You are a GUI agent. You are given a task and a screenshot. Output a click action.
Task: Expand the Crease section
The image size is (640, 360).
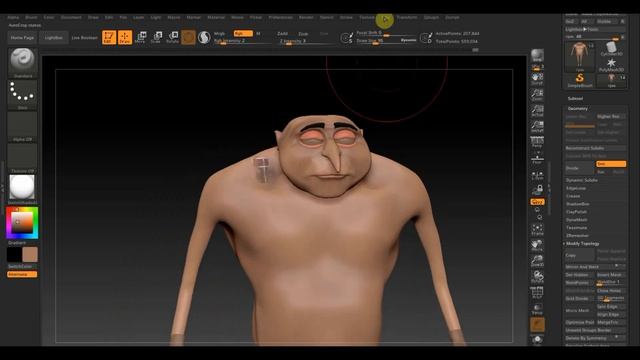[573, 196]
